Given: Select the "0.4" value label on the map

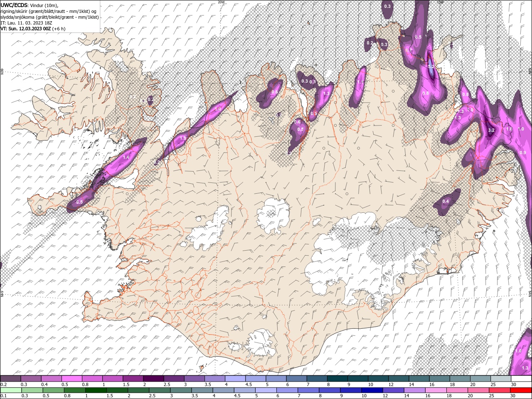Looking at the screenshot, I should click(x=446, y=202).
